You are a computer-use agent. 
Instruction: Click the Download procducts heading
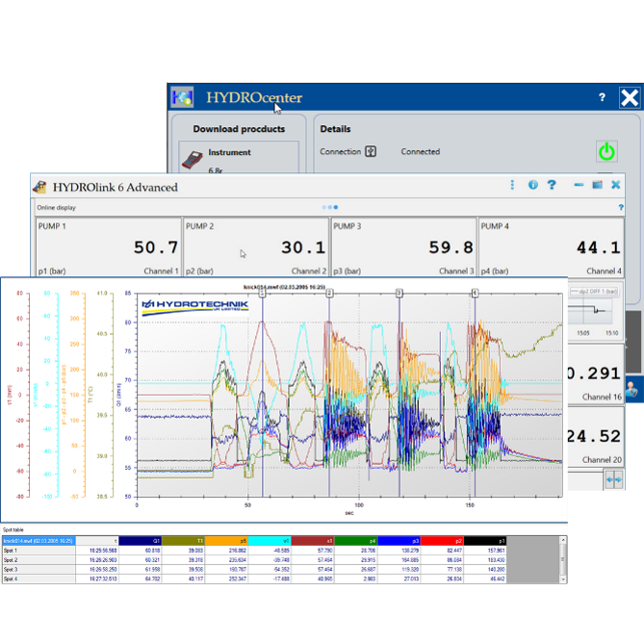coord(239,129)
